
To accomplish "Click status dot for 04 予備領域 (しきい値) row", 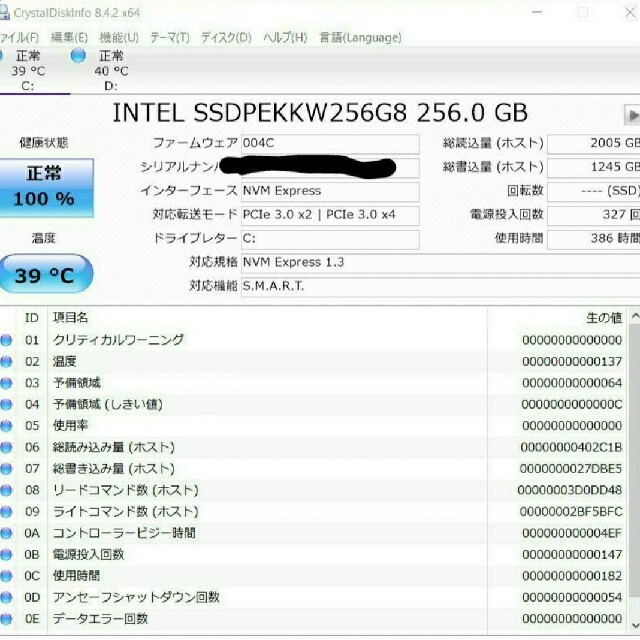I will click(x=6, y=404).
